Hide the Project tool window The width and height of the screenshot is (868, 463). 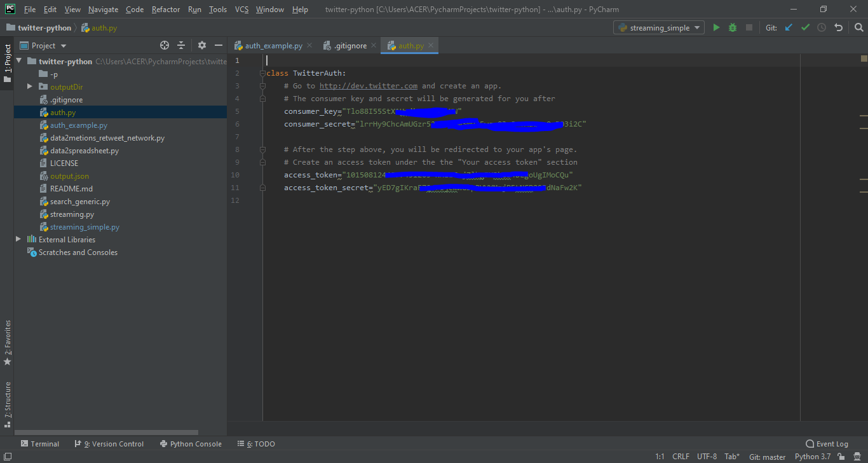(x=219, y=45)
